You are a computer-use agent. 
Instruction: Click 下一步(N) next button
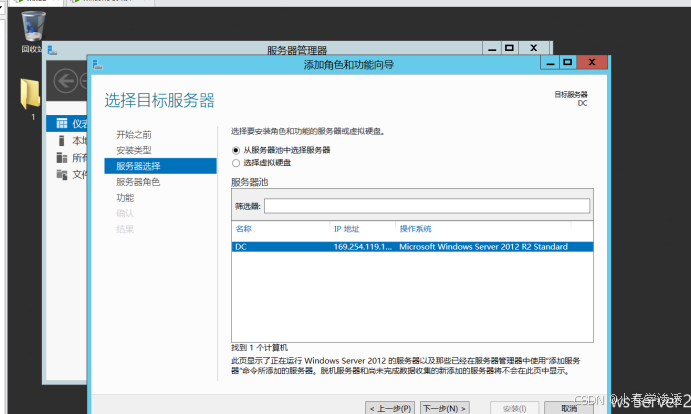[x=444, y=408]
